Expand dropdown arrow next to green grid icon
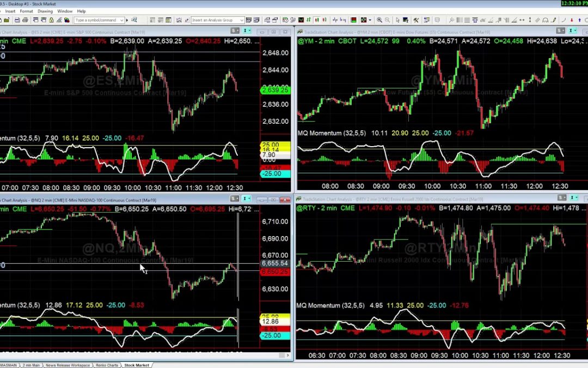Screen dimensions: 588x368 [x=370, y=20]
